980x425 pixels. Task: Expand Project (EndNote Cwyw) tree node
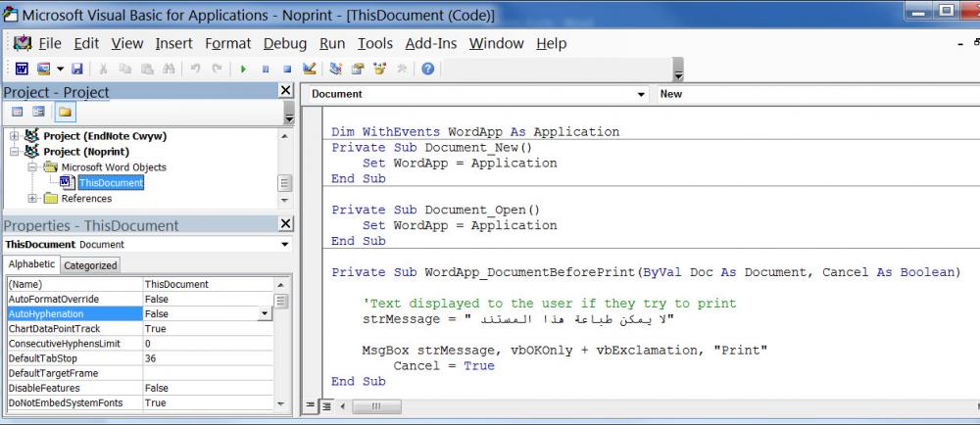(15, 135)
